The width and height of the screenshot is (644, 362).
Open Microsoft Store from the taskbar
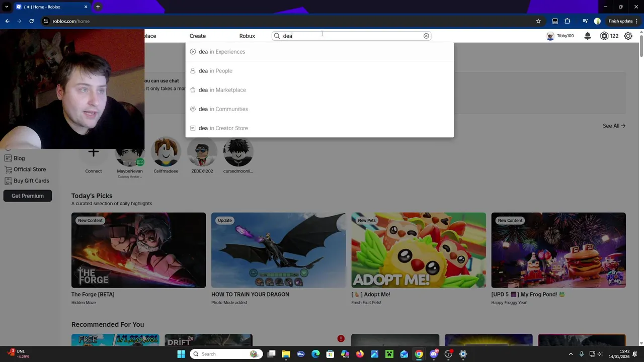click(x=330, y=354)
